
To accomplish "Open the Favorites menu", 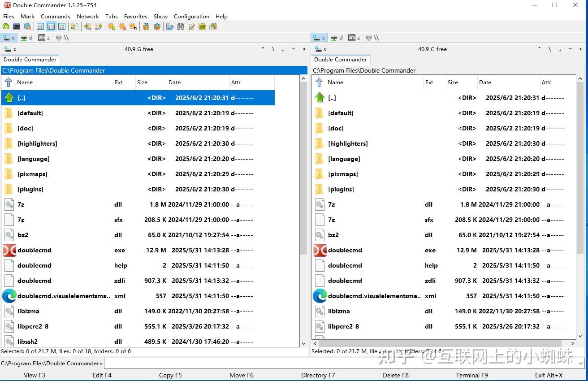I will tap(136, 16).
